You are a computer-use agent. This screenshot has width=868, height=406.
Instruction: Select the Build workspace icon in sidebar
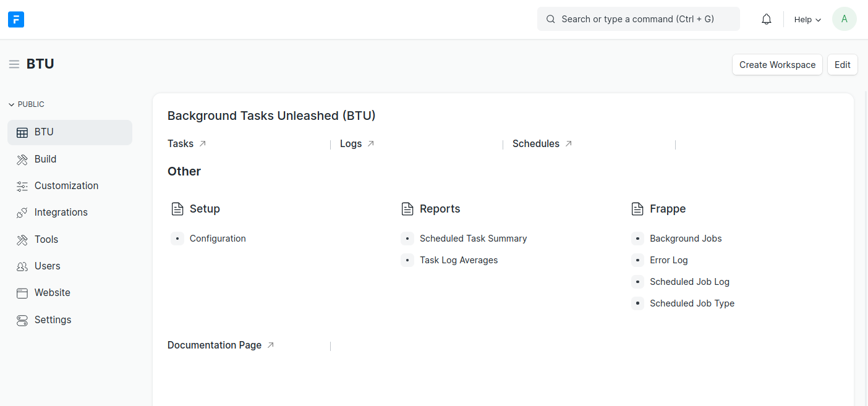click(22, 159)
